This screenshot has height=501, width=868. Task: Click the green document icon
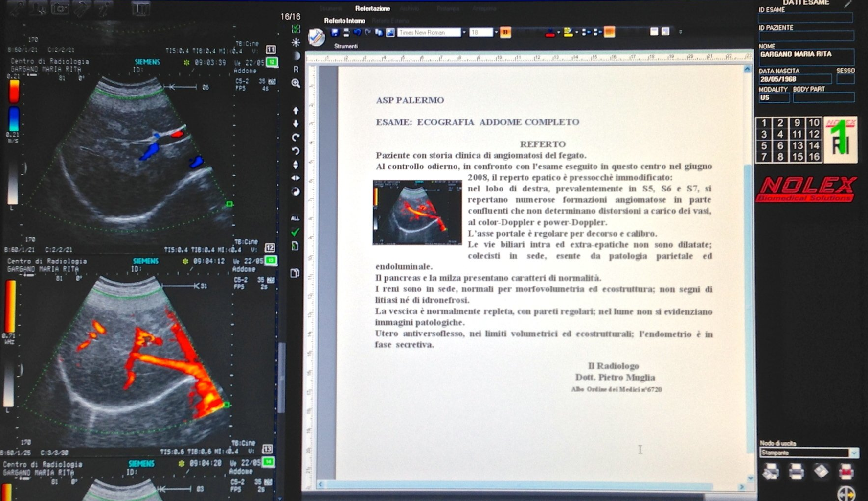(x=295, y=246)
